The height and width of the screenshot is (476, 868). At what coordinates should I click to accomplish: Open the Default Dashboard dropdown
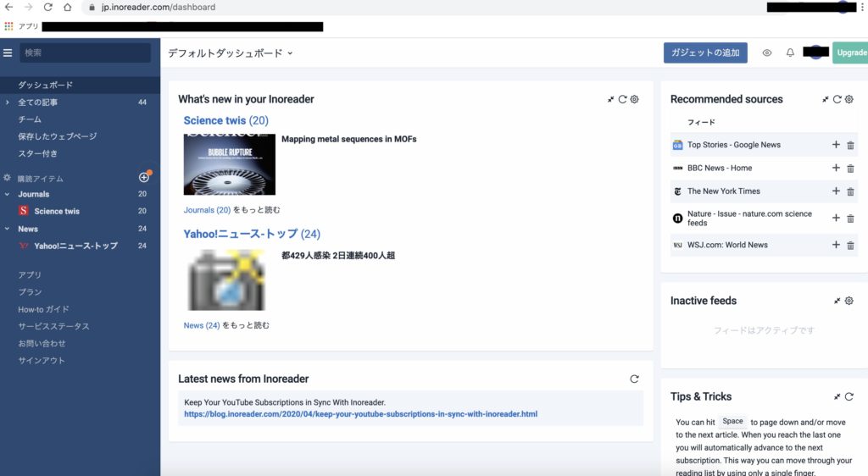tap(231, 53)
